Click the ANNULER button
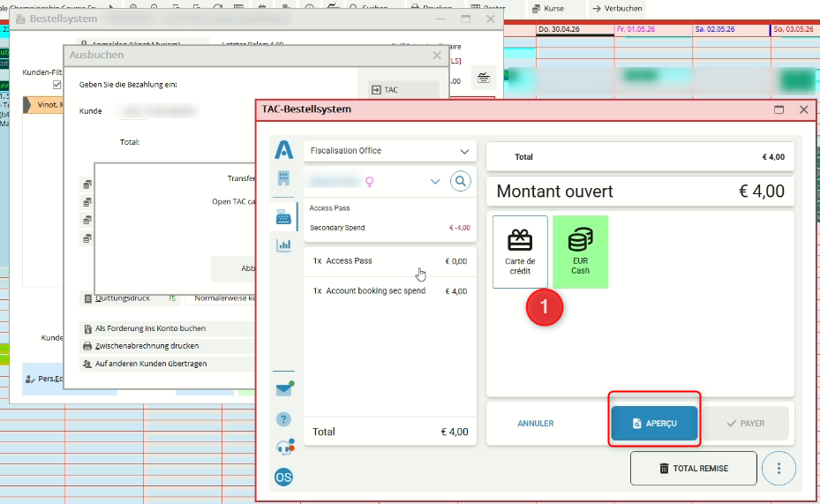Viewport: 820px width, 504px height. point(535,424)
